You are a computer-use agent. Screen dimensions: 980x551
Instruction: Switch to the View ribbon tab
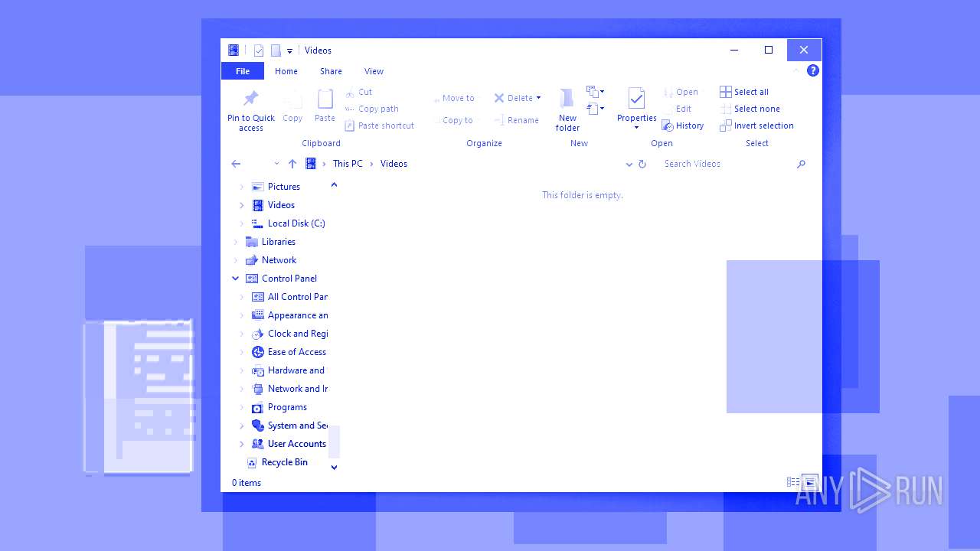374,71
